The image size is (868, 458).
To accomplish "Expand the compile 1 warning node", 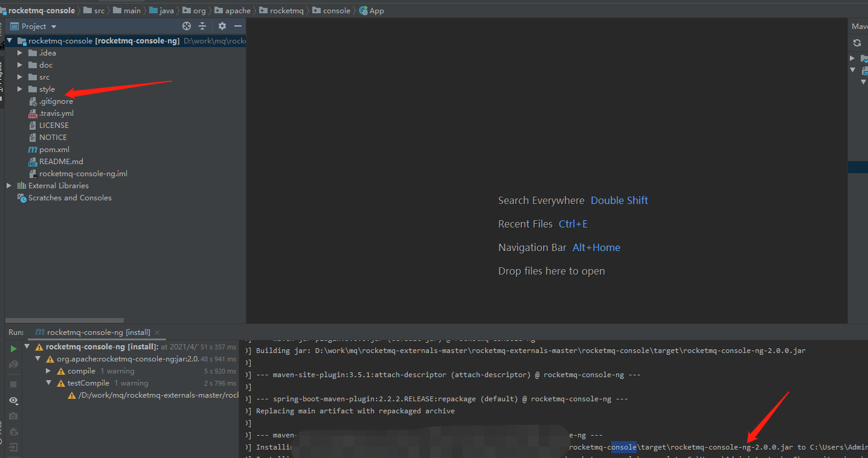I will 49,371.
